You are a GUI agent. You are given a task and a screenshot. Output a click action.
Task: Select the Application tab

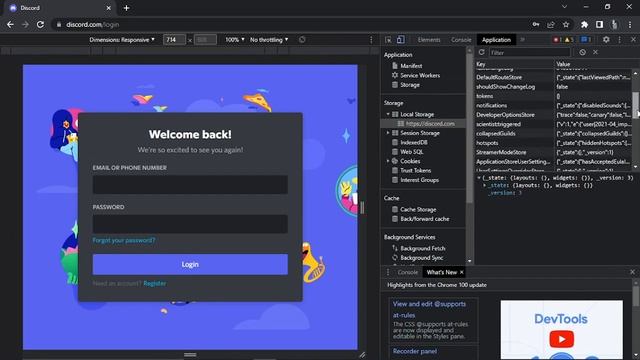(496, 40)
